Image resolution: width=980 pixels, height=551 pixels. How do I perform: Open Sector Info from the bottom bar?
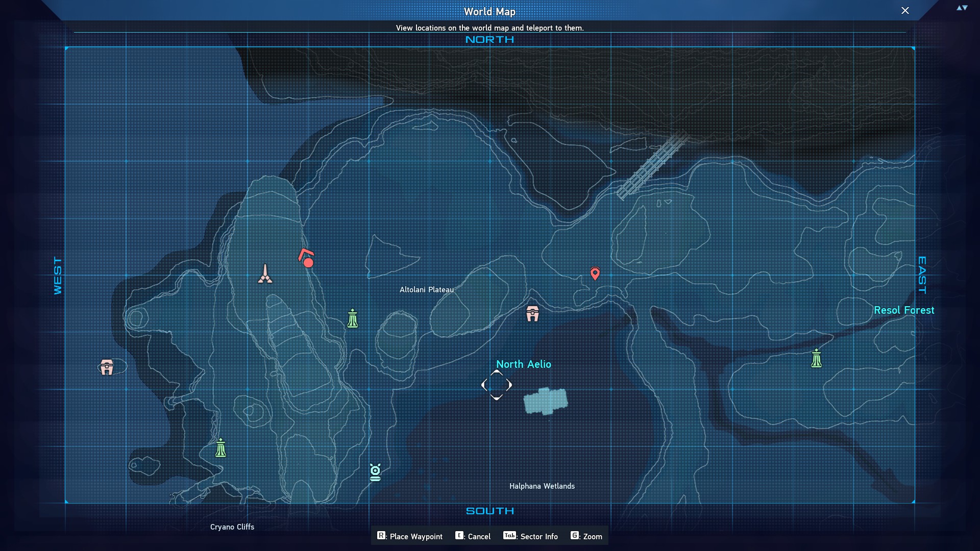point(531,536)
